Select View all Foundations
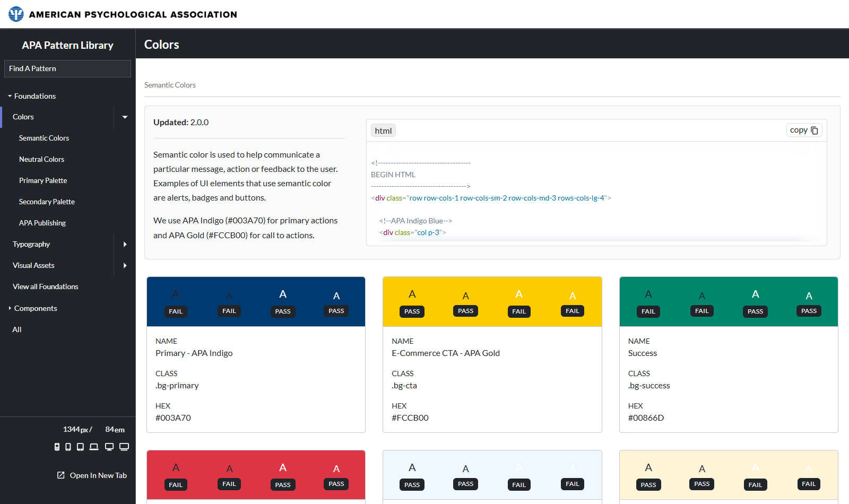This screenshot has width=849, height=504. pyautogui.click(x=46, y=286)
